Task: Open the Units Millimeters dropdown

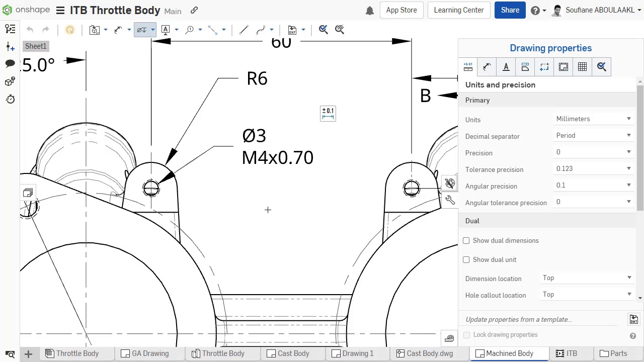Action: pos(593,119)
